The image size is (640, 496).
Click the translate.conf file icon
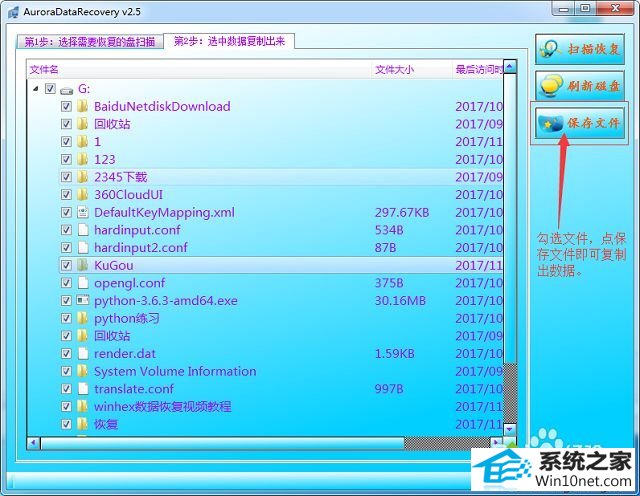[83, 389]
